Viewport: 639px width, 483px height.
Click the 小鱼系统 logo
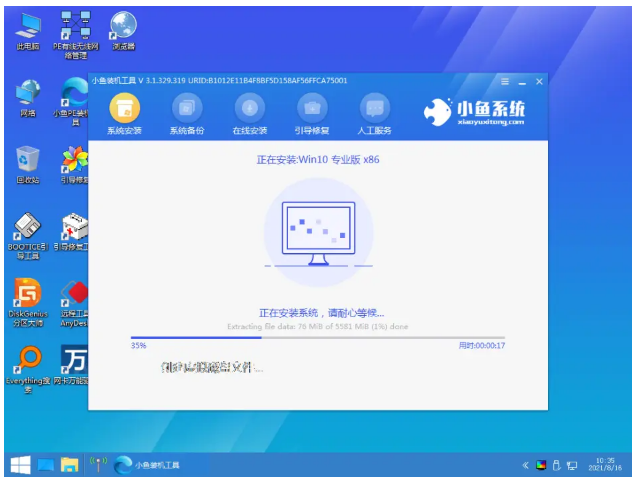[474, 112]
